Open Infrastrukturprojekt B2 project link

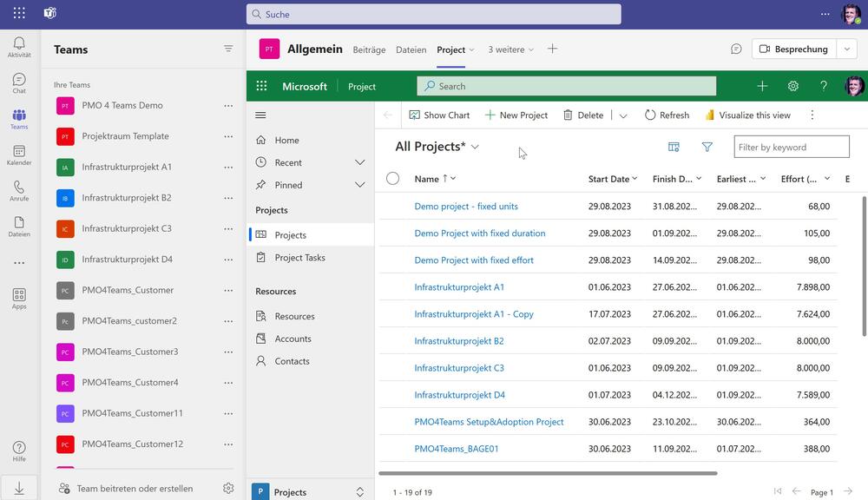point(458,341)
